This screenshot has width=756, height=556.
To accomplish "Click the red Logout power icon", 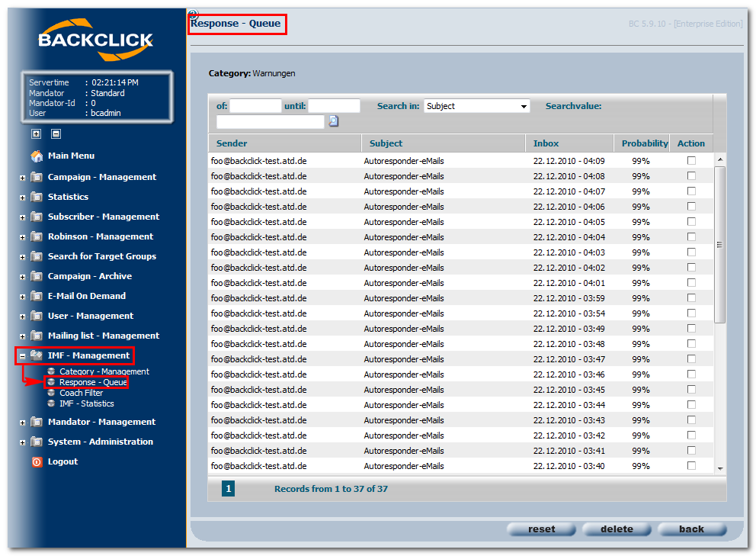I will tap(37, 462).
